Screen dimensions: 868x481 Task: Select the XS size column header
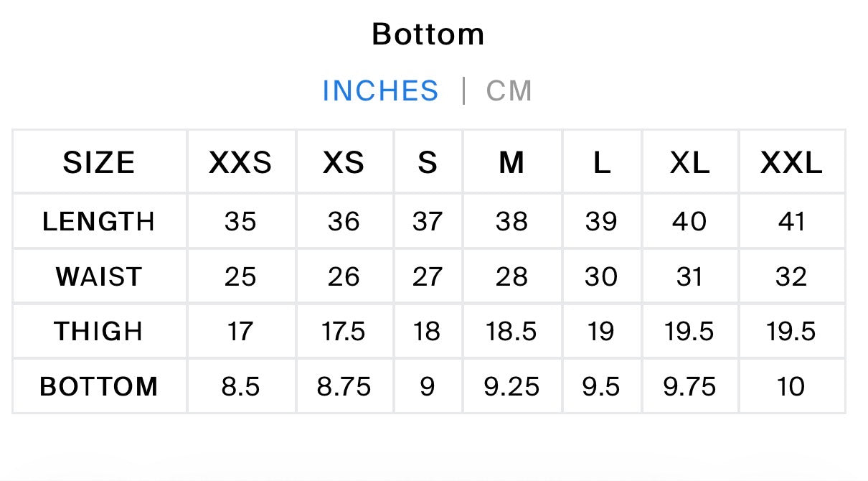pyautogui.click(x=344, y=164)
